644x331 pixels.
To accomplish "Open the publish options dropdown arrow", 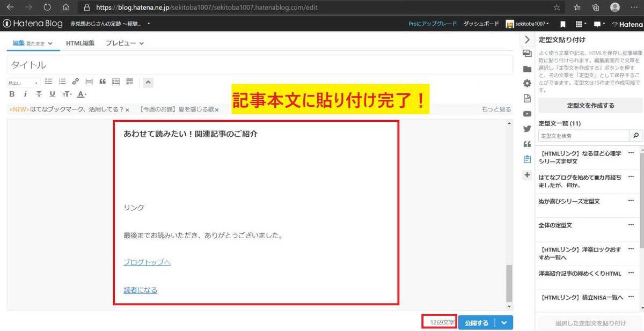I will [x=503, y=322].
